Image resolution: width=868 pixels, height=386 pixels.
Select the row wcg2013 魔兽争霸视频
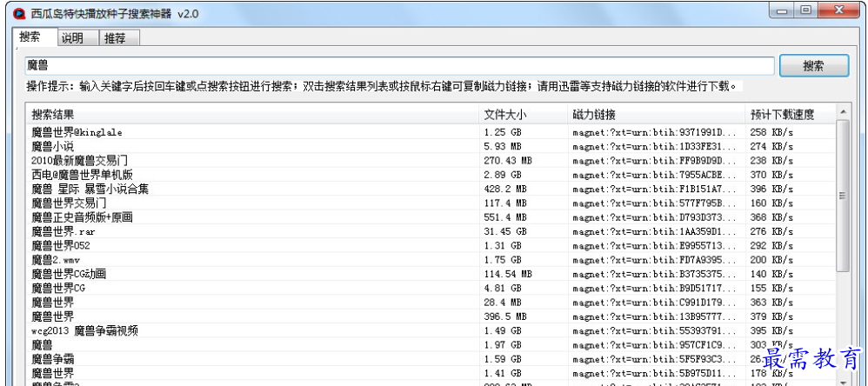click(x=431, y=330)
